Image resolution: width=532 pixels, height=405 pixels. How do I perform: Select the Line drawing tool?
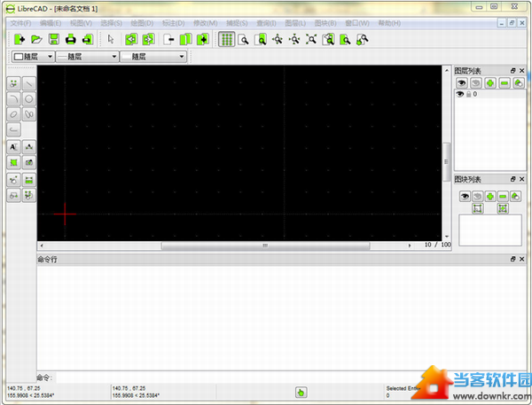(29, 83)
